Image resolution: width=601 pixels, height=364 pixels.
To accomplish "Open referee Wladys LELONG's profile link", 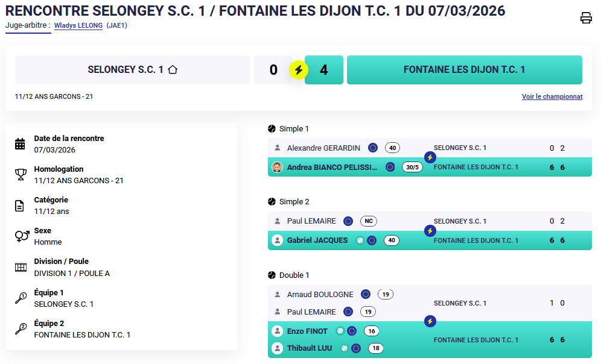I will (x=78, y=26).
